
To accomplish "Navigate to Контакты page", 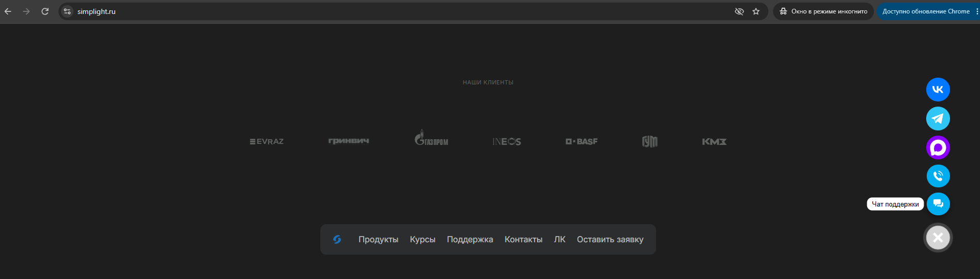I will (x=523, y=239).
